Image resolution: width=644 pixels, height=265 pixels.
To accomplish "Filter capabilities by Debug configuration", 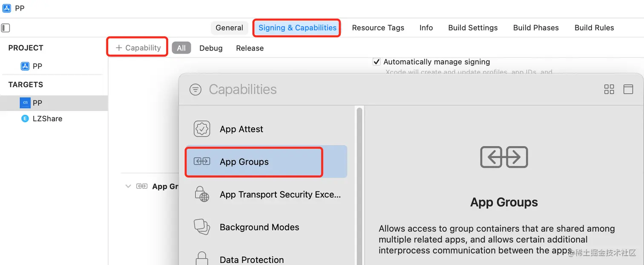I will tap(211, 48).
